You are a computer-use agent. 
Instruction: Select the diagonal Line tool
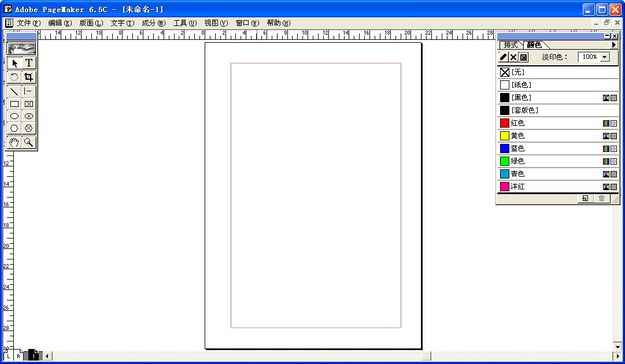(14, 91)
